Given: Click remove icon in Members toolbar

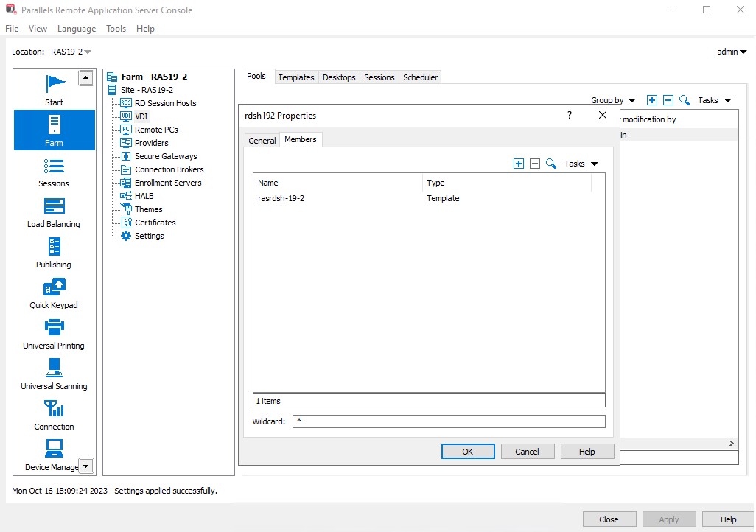Looking at the screenshot, I should coord(535,164).
